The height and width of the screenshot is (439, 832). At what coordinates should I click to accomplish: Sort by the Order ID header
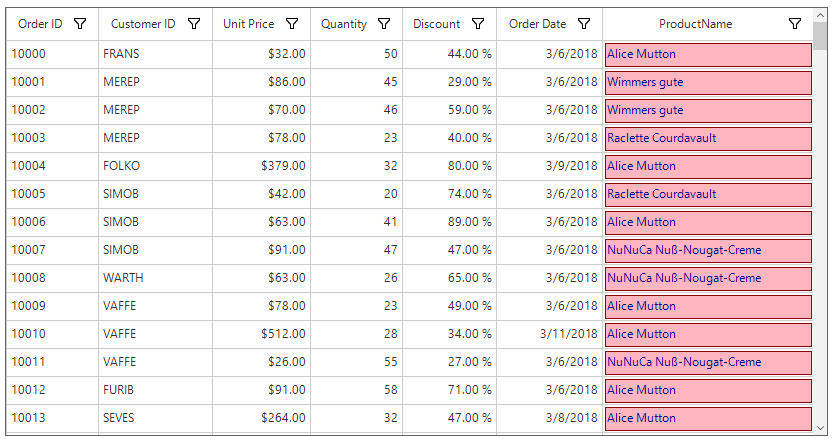pyautogui.click(x=40, y=24)
